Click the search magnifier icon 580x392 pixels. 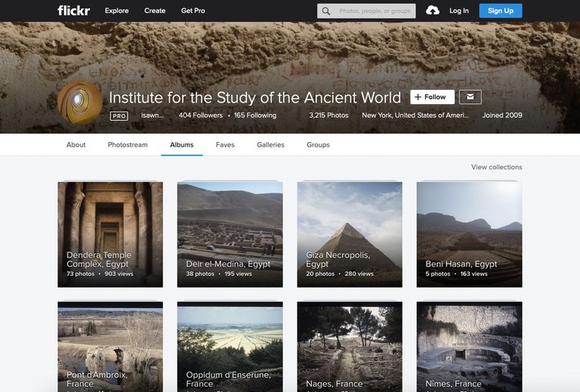[326, 11]
